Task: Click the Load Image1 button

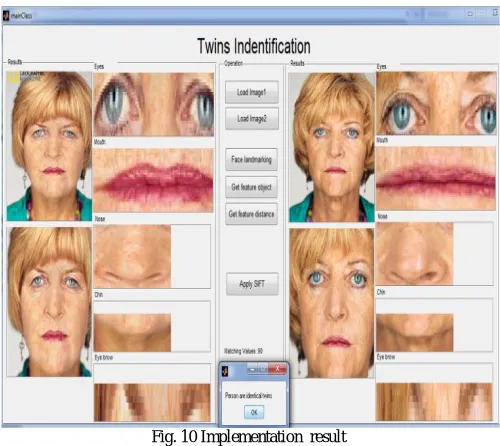Action: pos(252,92)
